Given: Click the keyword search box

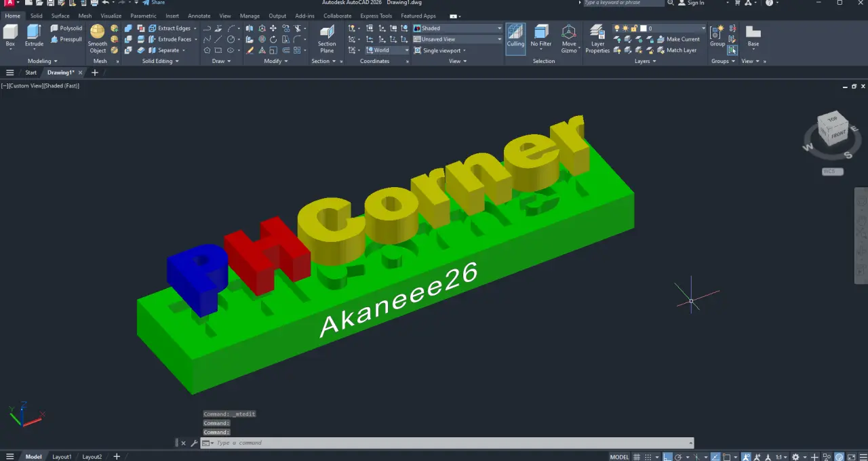Looking at the screenshot, I should point(623,3).
